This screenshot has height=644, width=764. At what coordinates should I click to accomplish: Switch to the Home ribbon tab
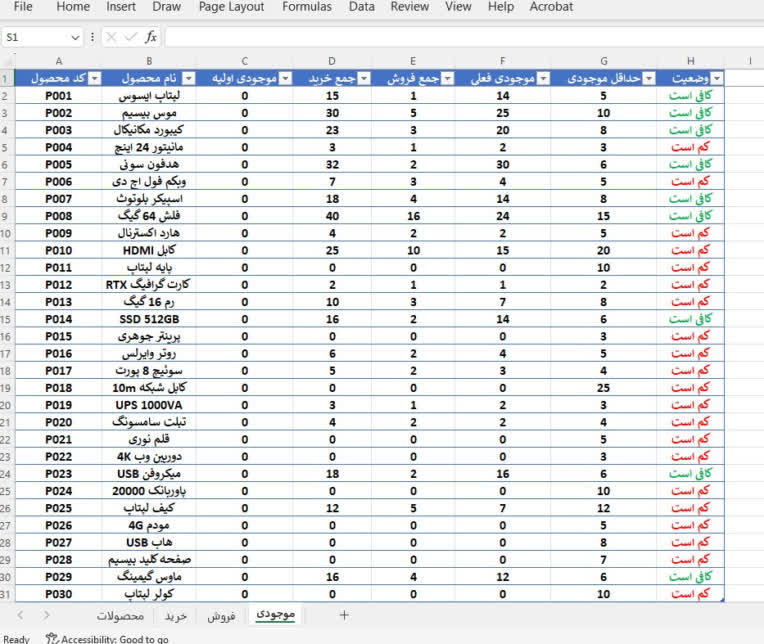[x=73, y=7]
